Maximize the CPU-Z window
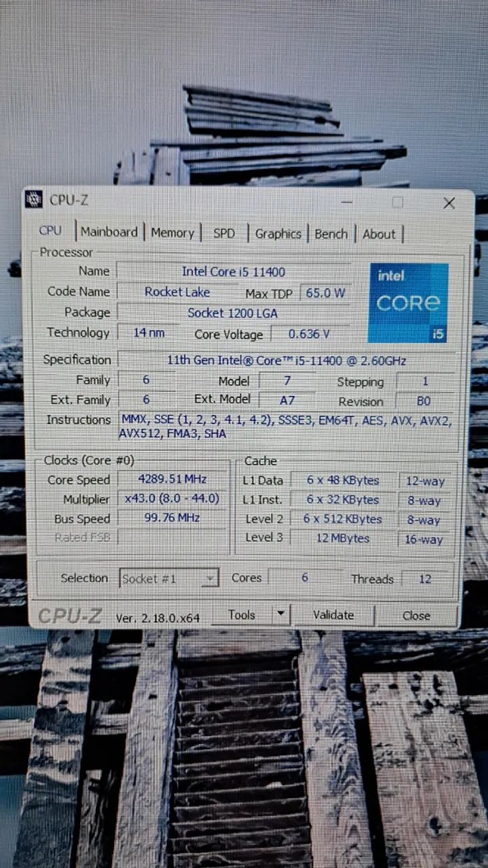Screen dimensions: 488x868 click(398, 202)
